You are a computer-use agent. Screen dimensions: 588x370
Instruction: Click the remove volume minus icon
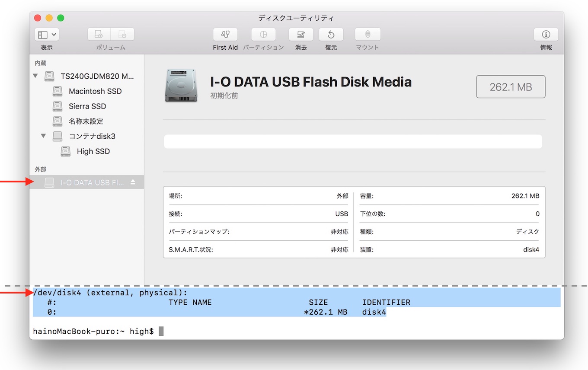[122, 35]
